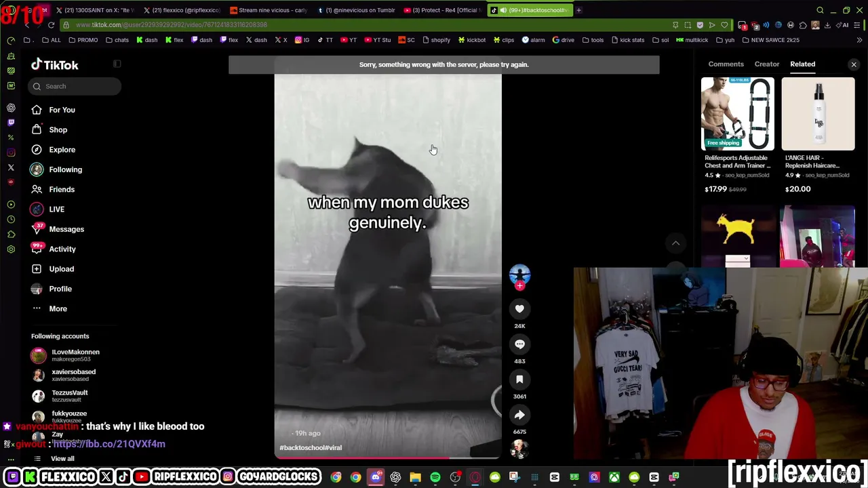868x488 pixels.
Task: Open the clips bookmark
Action: coord(503,40)
